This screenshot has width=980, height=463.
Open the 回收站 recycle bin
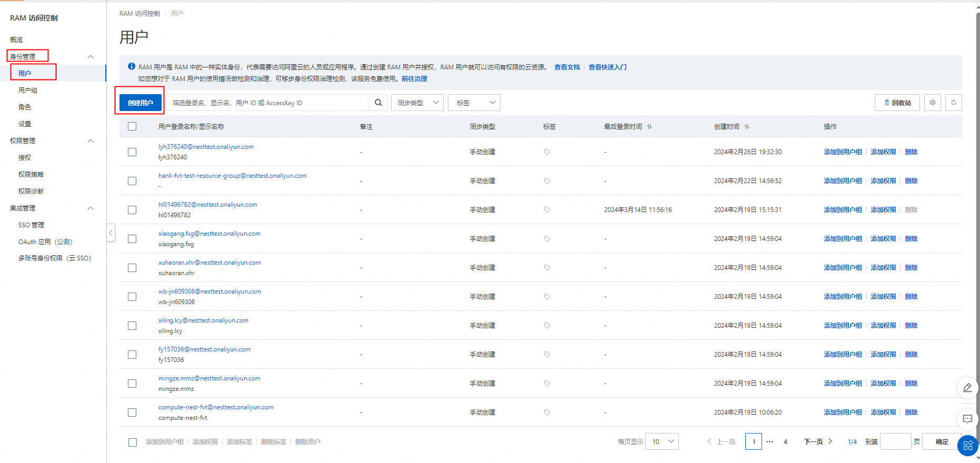(x=897, y=103)
